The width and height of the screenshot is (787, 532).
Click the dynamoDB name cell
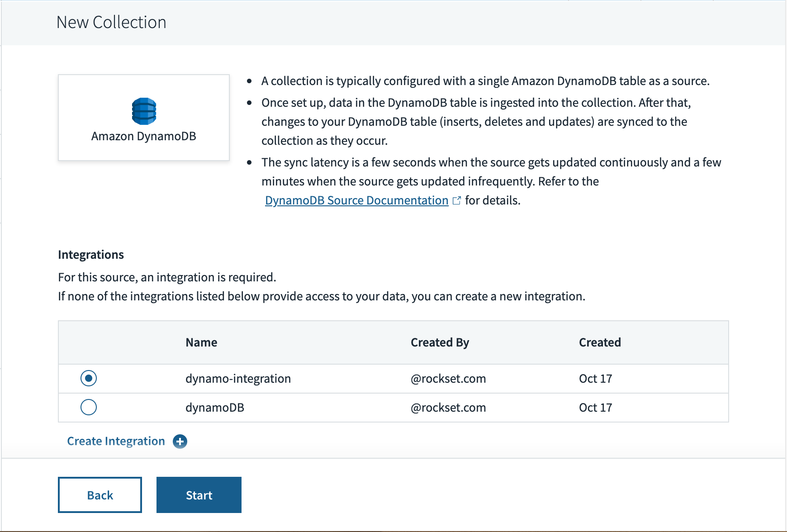[215, 408]
